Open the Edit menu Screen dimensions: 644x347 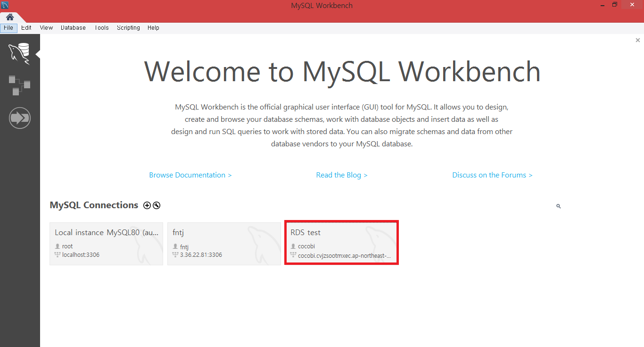[26, 28]
